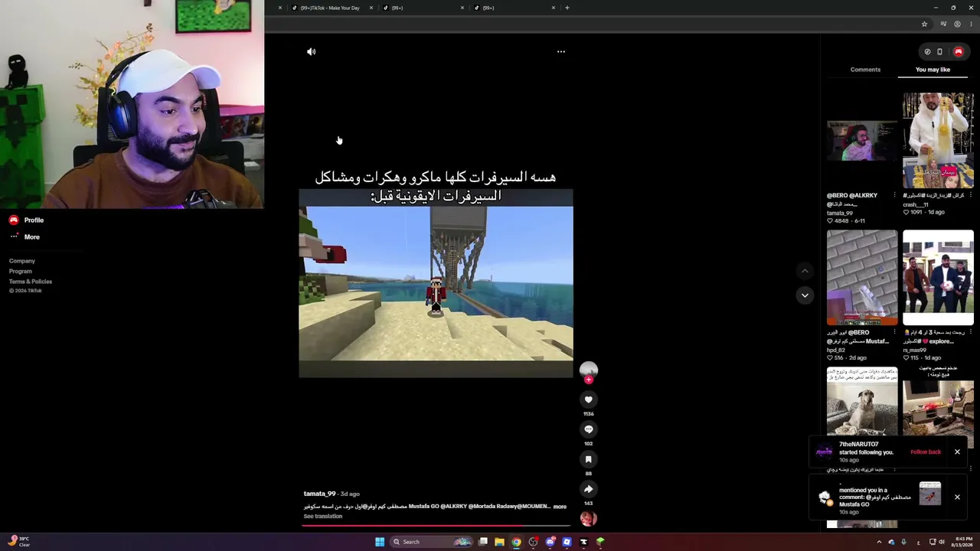980x551 pixels.
Task: Open the weather widget showing Clear
Action: (18, 542)
